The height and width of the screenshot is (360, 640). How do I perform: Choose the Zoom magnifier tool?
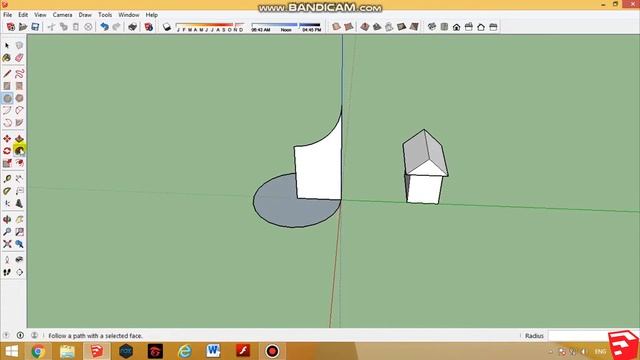tap(7, 232)
